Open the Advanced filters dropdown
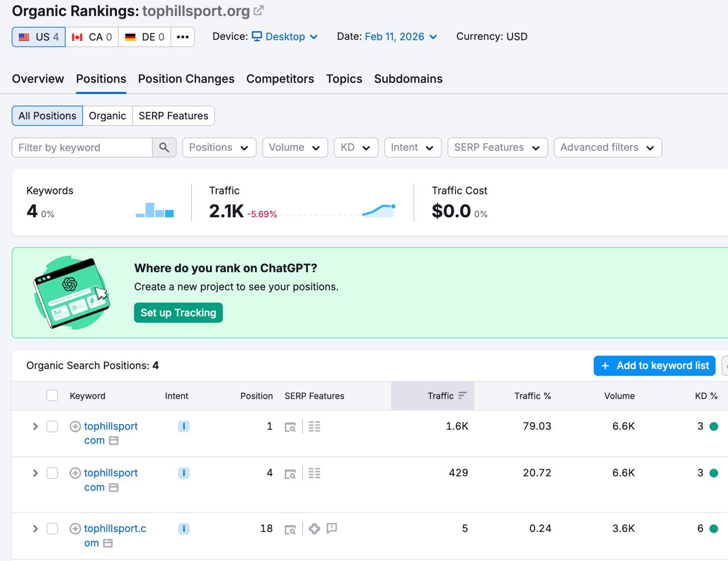 coord(607,148)
